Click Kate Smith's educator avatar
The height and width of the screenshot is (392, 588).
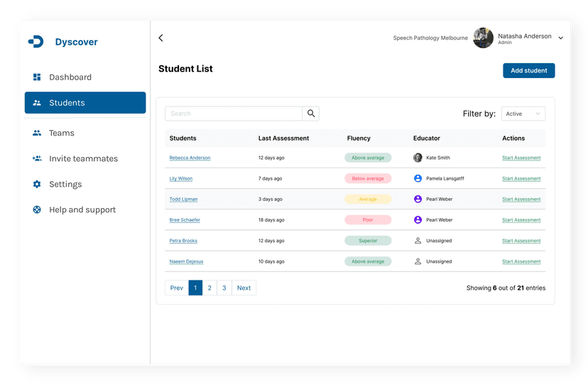(x=418, y=158)
